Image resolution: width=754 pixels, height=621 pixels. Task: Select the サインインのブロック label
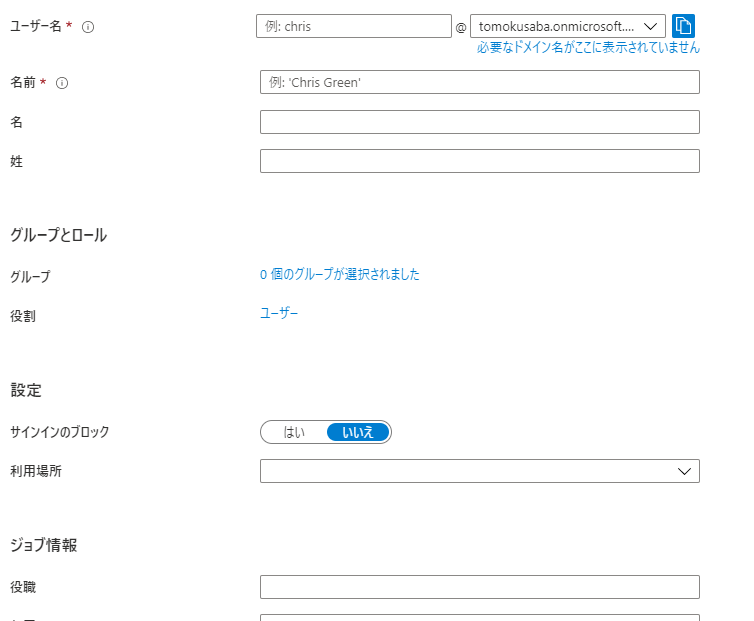60,432
